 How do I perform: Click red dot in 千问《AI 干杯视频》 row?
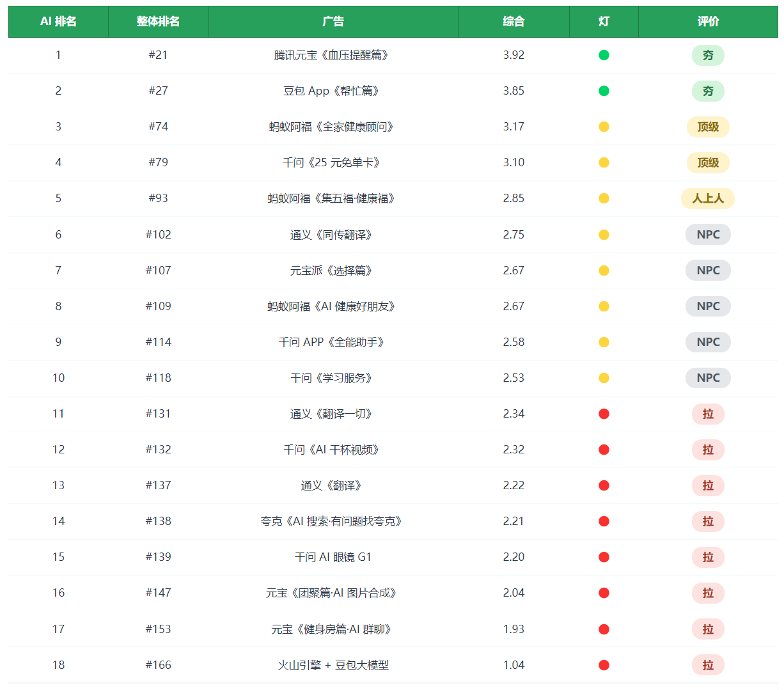(604, 450)
